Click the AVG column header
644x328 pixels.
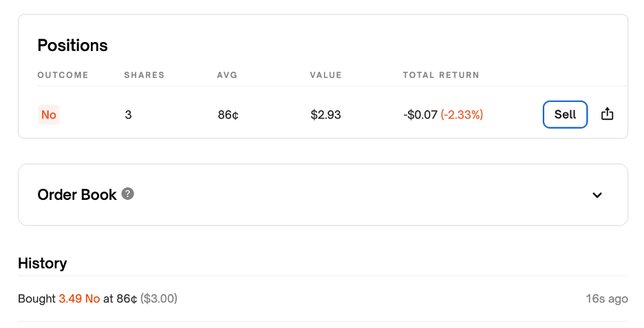click(x=227, y=75)
